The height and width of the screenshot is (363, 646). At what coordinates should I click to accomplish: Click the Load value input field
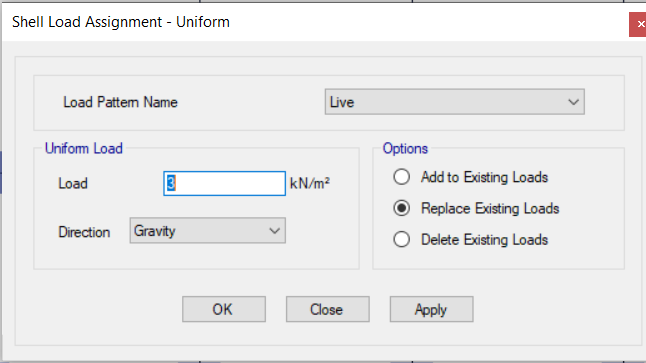[x=224, y=183]
